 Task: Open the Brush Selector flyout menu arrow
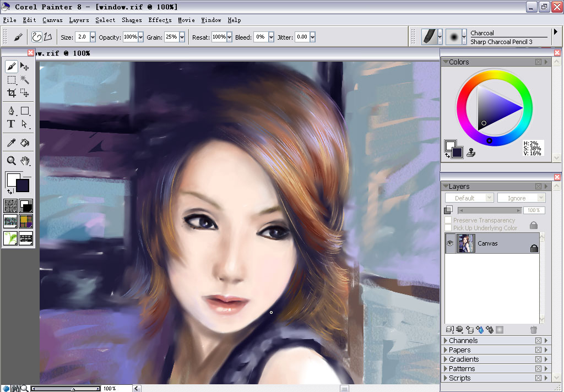556,32
